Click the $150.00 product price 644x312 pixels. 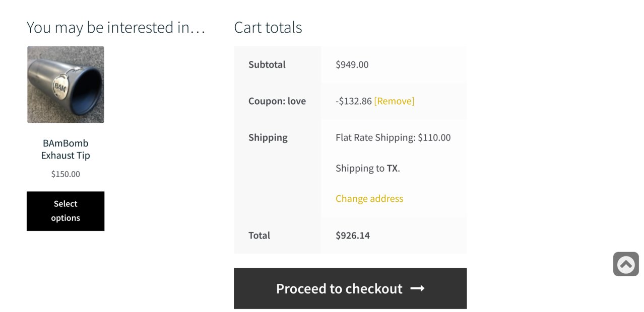click(x=66, y=174)
